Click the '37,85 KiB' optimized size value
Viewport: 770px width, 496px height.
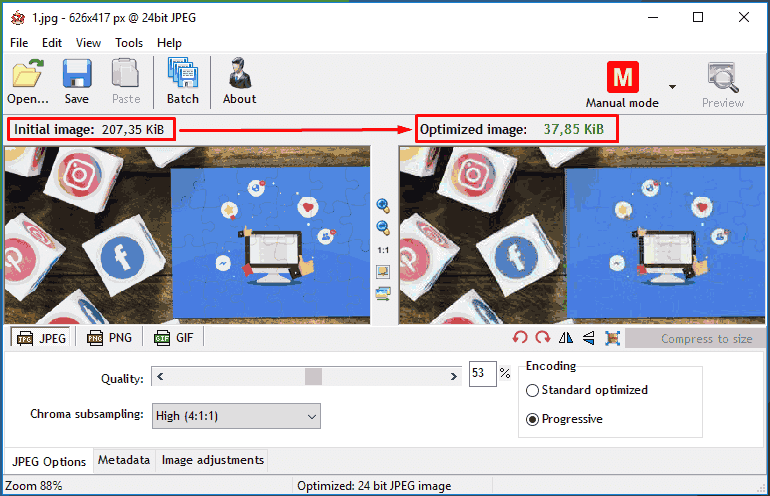574,129
